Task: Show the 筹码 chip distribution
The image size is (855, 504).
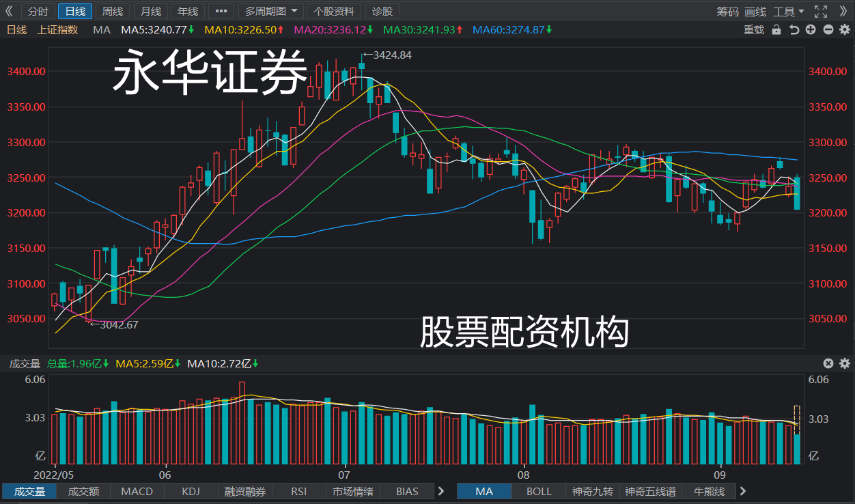Action: click(x=727, y=12)
